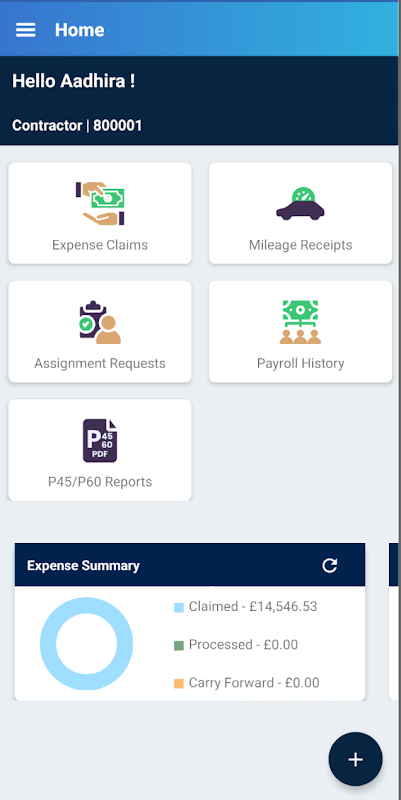Tap the floating plus add button
401x800 pixels.
[356, 759]
